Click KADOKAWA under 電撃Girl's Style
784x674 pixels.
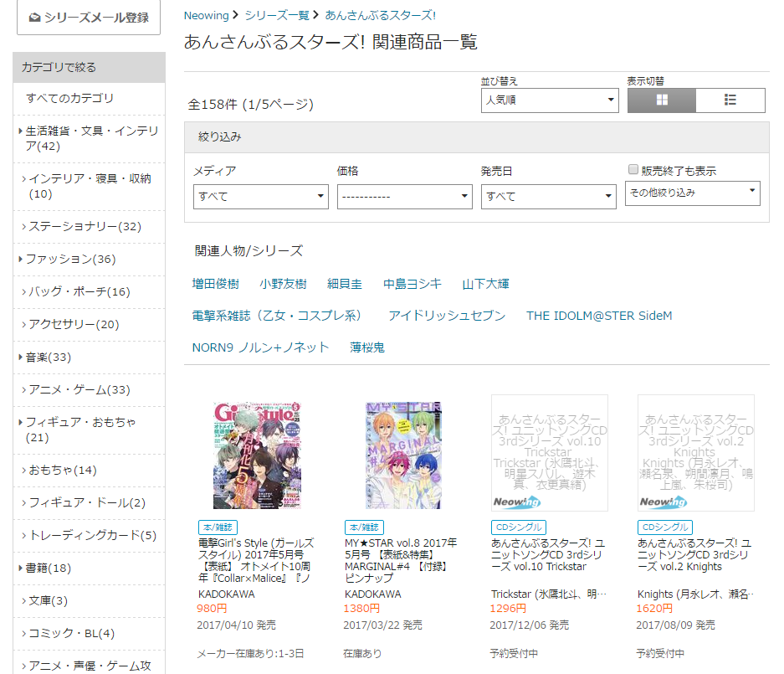tap(227, 594)
